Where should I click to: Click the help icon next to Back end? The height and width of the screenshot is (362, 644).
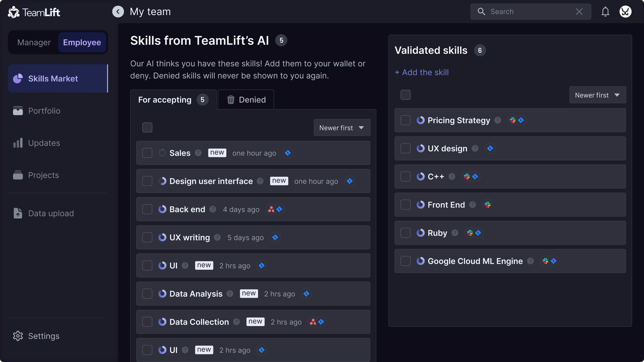213,209
